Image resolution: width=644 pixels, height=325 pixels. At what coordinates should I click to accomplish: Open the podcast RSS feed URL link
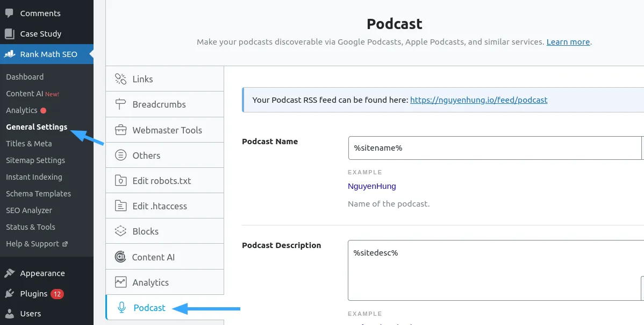click(x=478, y=100)
